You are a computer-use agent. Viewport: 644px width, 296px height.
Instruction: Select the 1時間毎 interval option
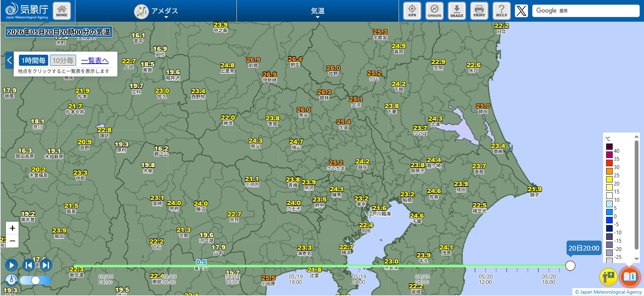coord(33,61)
